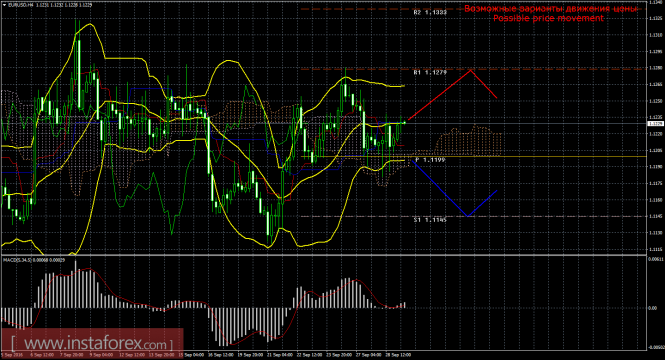Click the 'Possible price movement' heading
Viewport: 665px width, 360px height.
click(548, 18)
